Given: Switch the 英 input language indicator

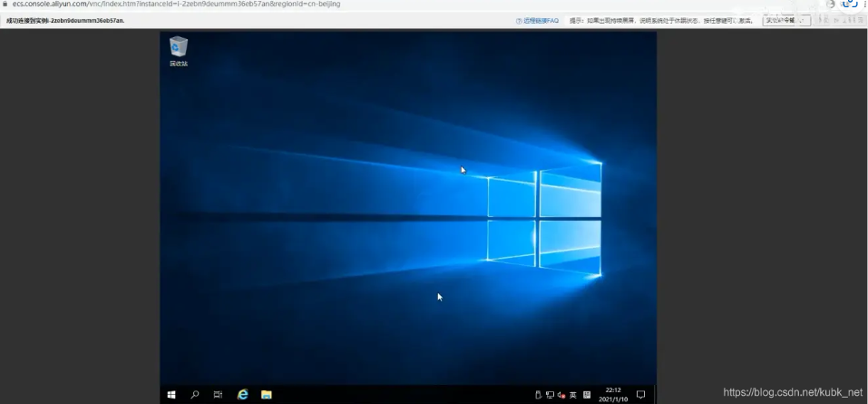Looking at the screenshot, I should point(573,395).
